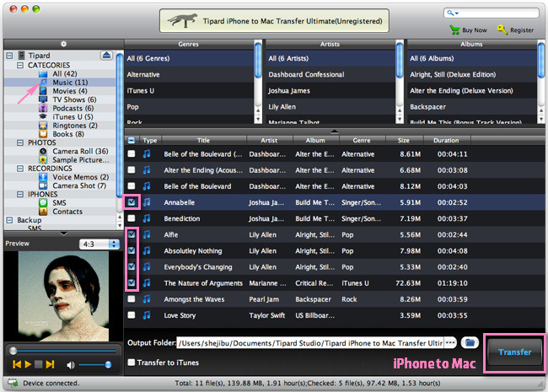Screen dimensions: 548x392
Task: Check the Alter the Ending (Acous... checkbox
Action: tap(132, 169)
